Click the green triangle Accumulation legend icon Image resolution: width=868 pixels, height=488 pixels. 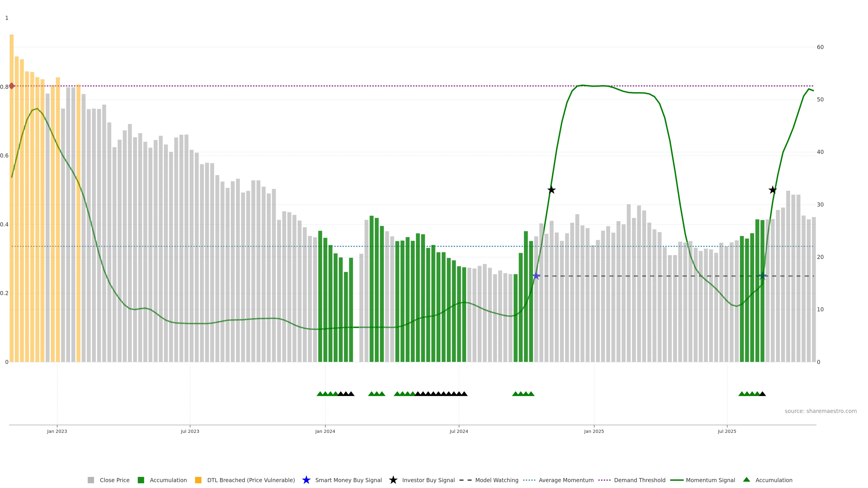point(746,480)
